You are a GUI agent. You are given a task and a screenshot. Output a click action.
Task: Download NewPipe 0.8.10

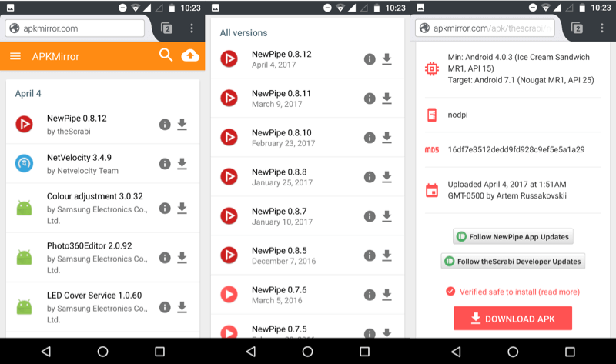tap(387, 138)
